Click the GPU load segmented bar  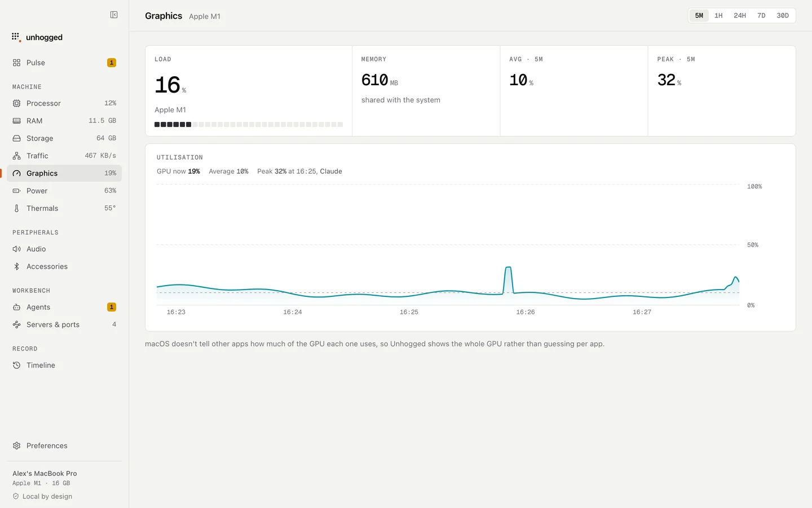click(249, 124)
